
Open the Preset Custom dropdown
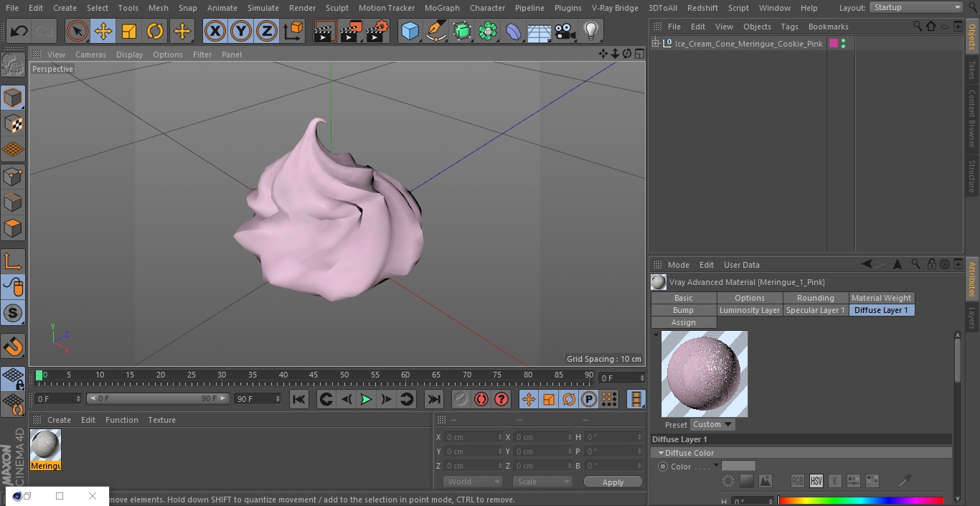point(712,424)
